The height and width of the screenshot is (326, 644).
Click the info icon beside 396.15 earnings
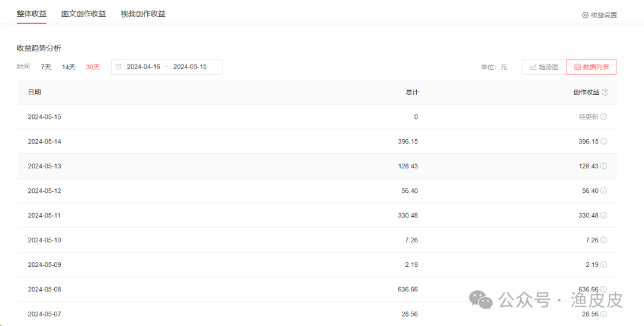coord(603,142)
